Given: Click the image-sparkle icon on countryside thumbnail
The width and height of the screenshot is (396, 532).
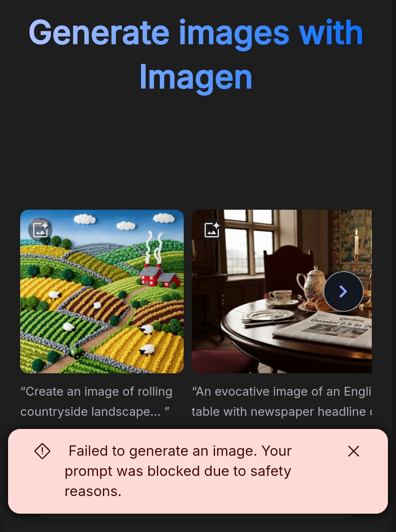Looking at the screenshot, I should 40,230.
